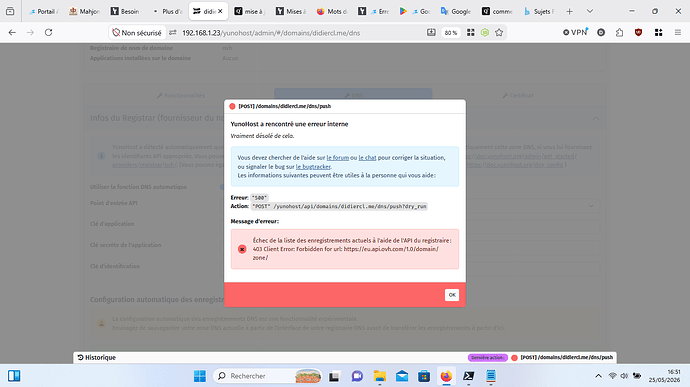
Task: Collapse the Infos du Registrar section chevron
Action: (595, 118)
